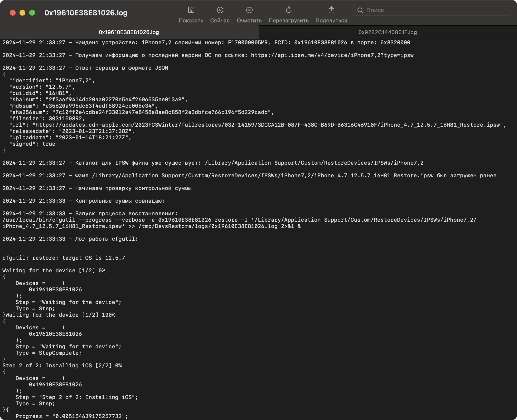
Task: Click the Progress = "0.005154639175257732" line
Action: coord(72,416)
